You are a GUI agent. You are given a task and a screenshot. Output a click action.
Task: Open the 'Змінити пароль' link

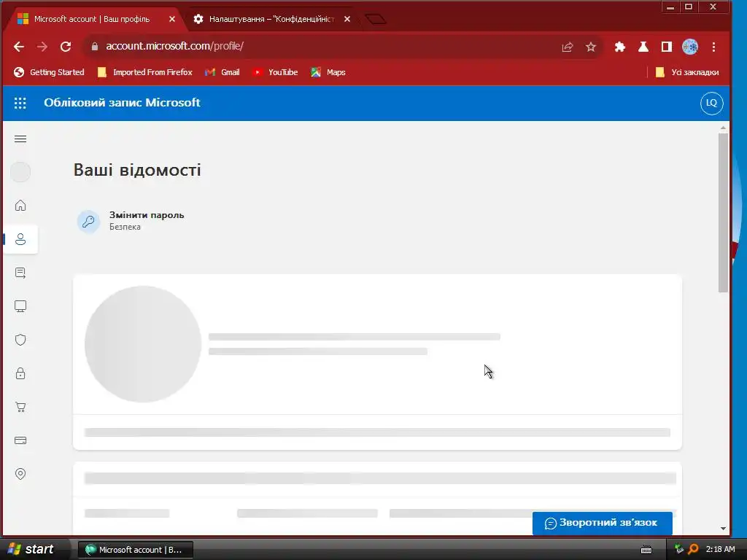(147, 215)
